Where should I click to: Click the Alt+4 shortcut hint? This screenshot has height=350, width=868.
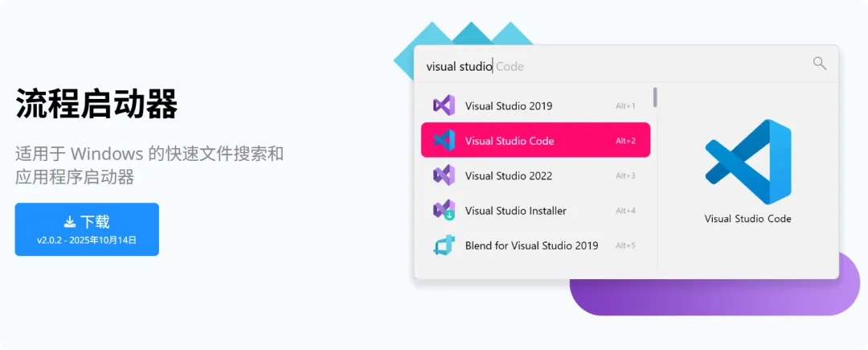(625, 211)
